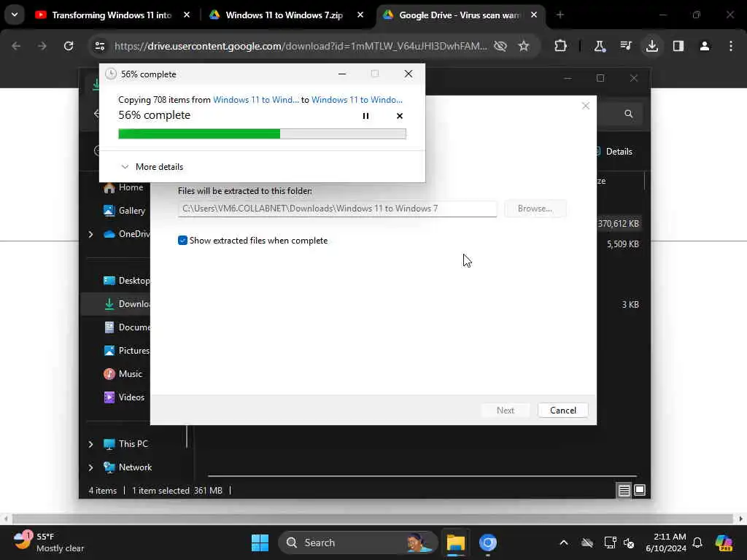Expand the OneDrive tree node

point(90,234)
